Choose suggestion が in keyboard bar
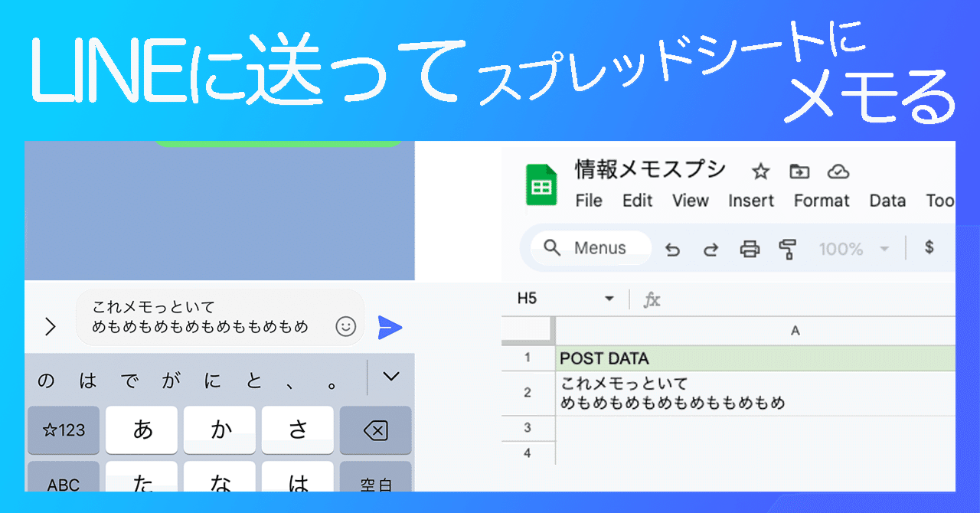Viewport: 980px width, 513px height. coord(171,380)
